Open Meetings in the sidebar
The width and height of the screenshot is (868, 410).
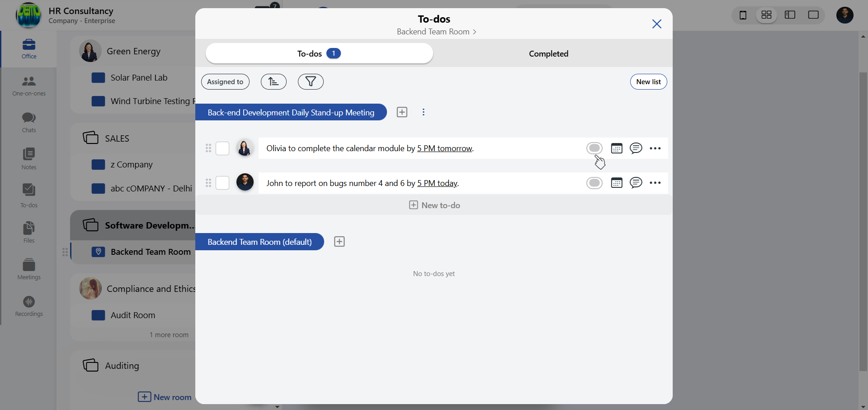(x=29, y=270)
